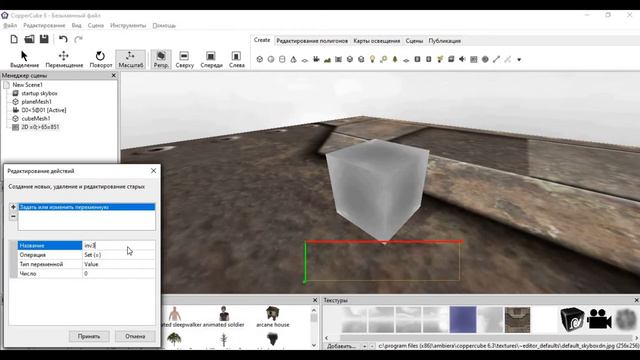Select the arcane house prefab

point(273,317)
